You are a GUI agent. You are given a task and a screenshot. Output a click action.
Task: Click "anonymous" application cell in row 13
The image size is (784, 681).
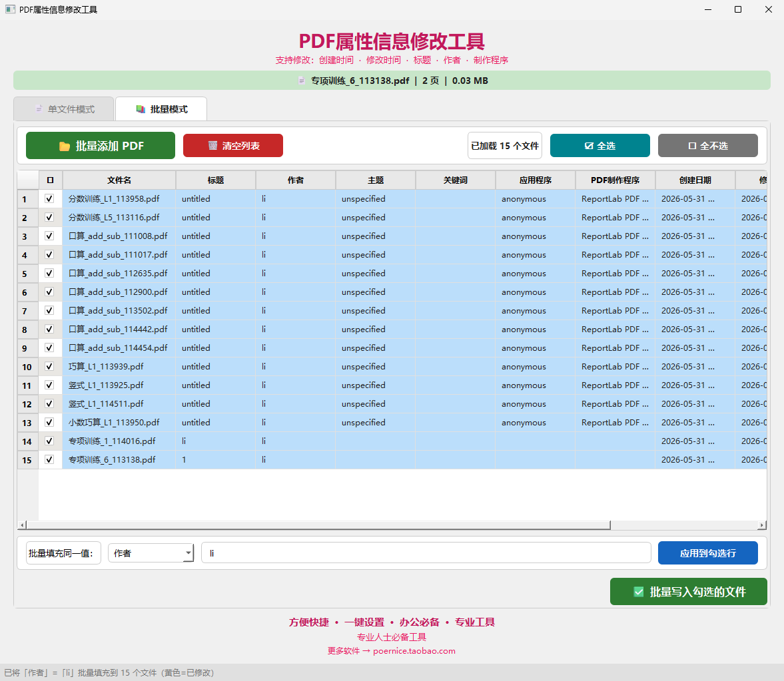pos(536,423)
